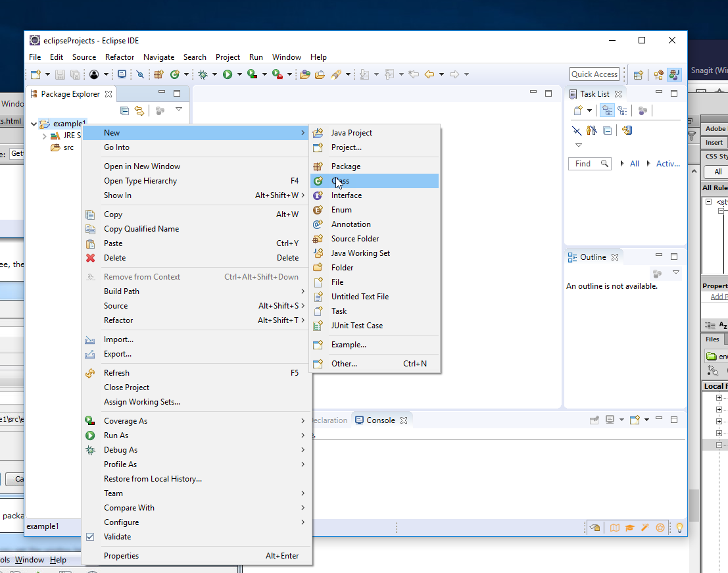Open the Outline View Menu triangle

click(676, 272)
